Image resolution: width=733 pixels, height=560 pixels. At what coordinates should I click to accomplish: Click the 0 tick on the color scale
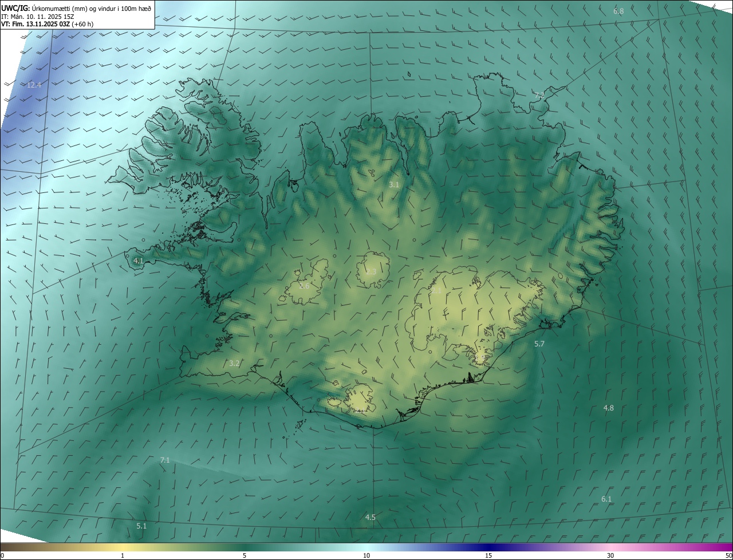(2, 555)
